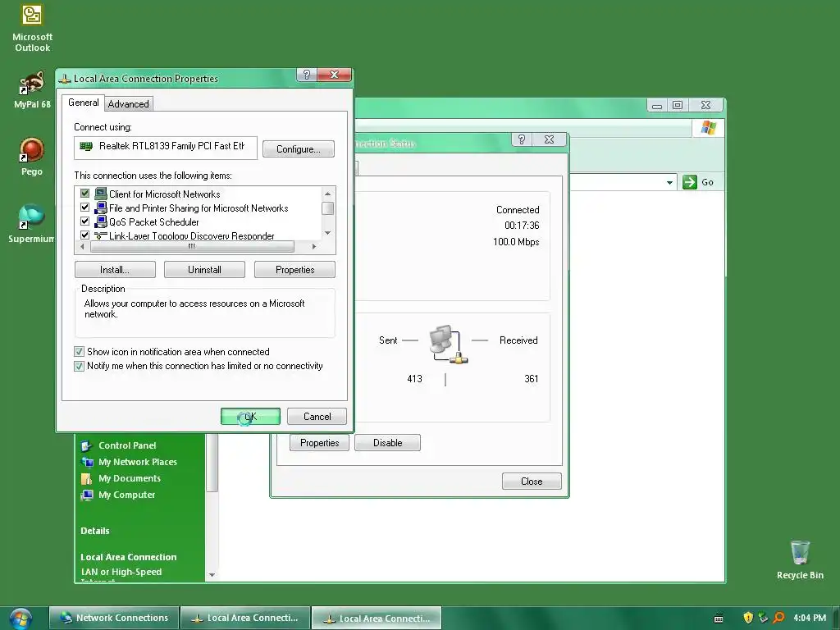Toggle Show icon in notification area checkbox
Screen dimensions: 840x630
coord(80,351)
